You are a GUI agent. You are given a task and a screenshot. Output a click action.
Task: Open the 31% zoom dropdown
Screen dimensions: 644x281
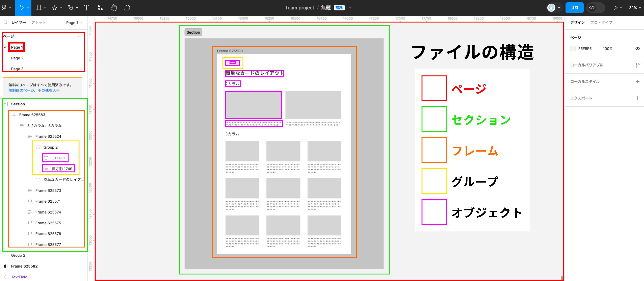coord(635,8)
